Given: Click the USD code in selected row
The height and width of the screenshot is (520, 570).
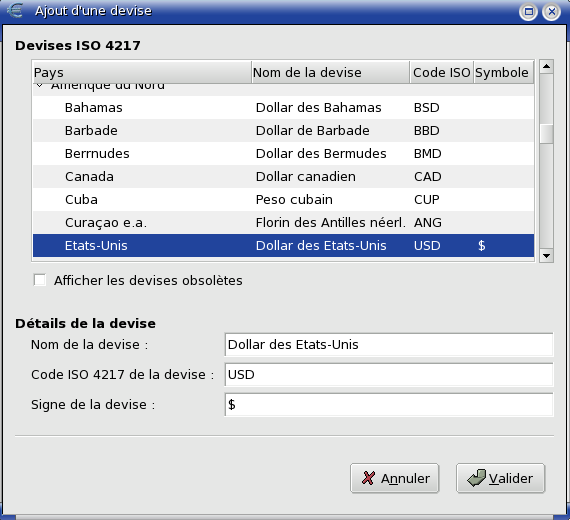Looking at the screenshot, I should (x=427, y=245).
